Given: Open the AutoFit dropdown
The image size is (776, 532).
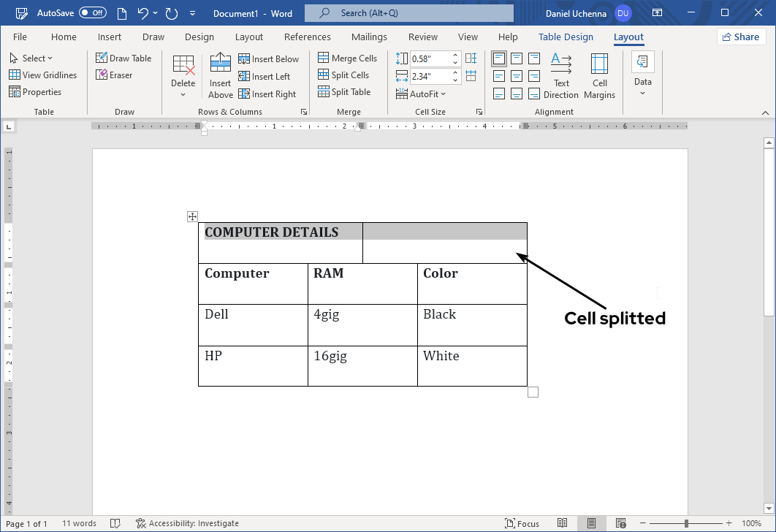Looking at the screenshot, I should pyautogui.click(x=422, y=94).
